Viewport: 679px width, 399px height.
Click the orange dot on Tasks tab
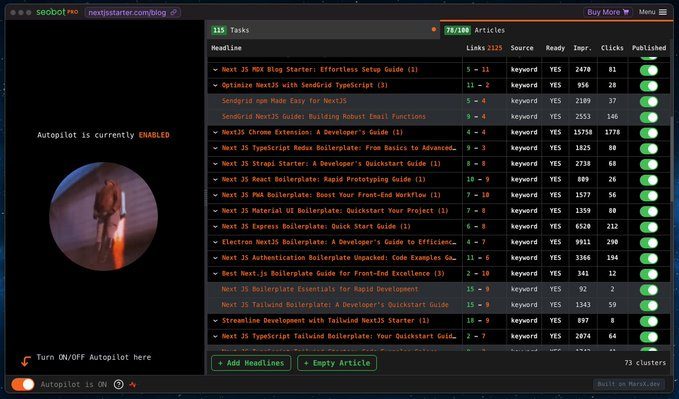[x=433, y=29]
